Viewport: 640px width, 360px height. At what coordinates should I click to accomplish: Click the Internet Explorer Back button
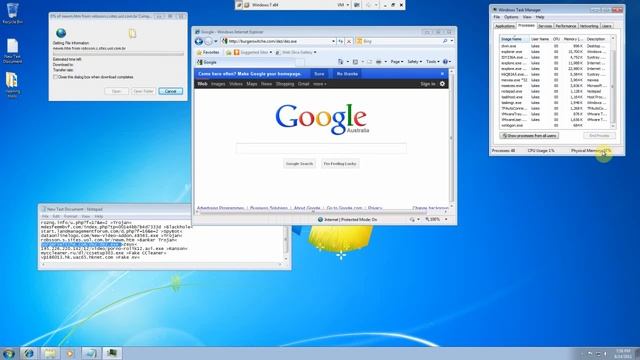coord(199,41)
